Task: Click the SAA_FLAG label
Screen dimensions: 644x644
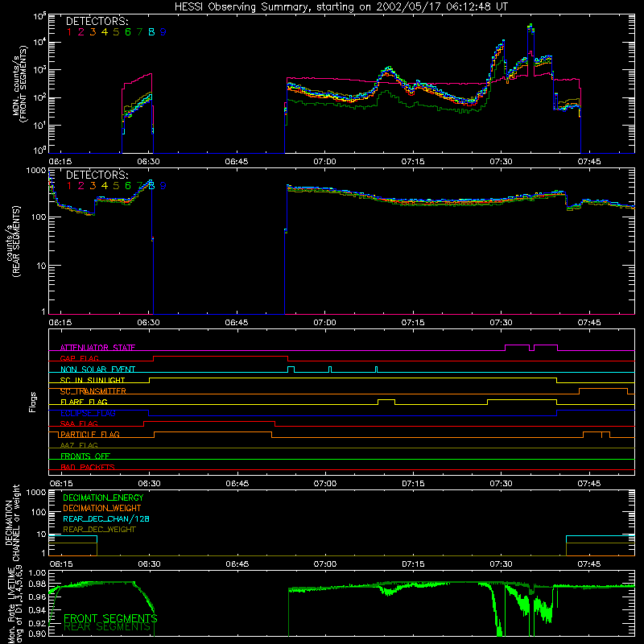Action: point(79,423)
